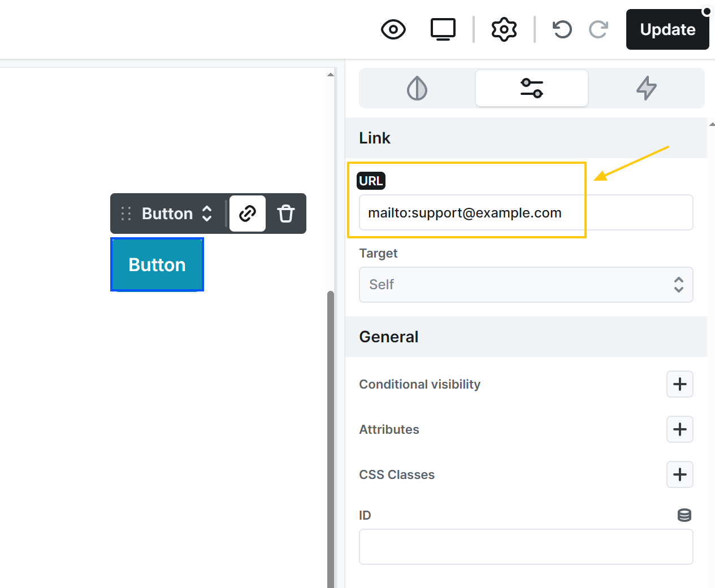The height and width of the screenshot is (588, 715).
Task: Open the Target dropdown showing Self
Action: pos(526,285)
